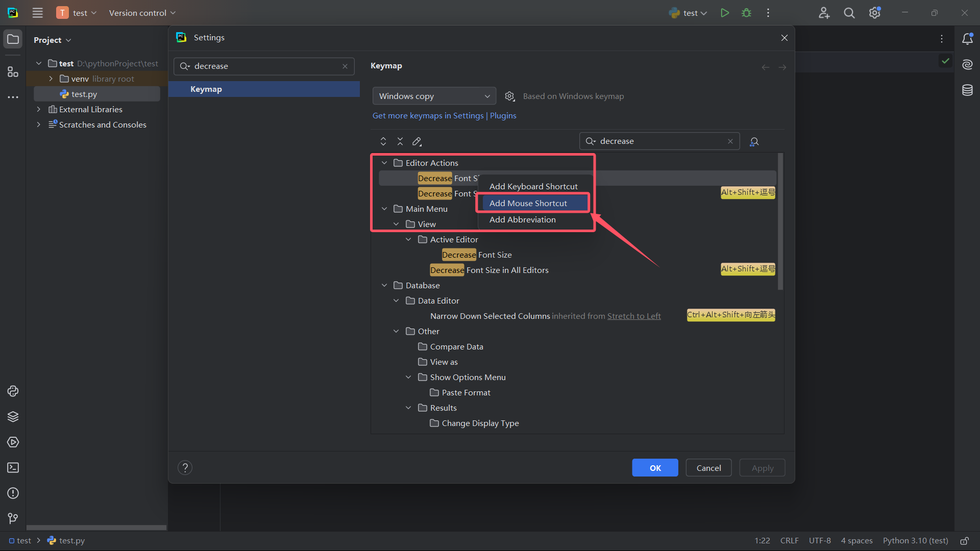Click the edit shortcut pencil icon
The image size is (980, 551).
417,141
